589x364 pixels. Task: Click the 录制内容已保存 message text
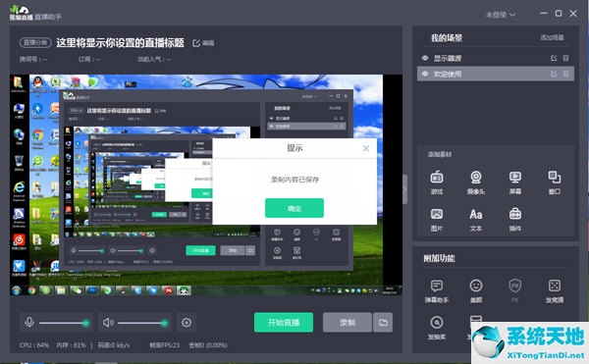click(x=294, y=180)
